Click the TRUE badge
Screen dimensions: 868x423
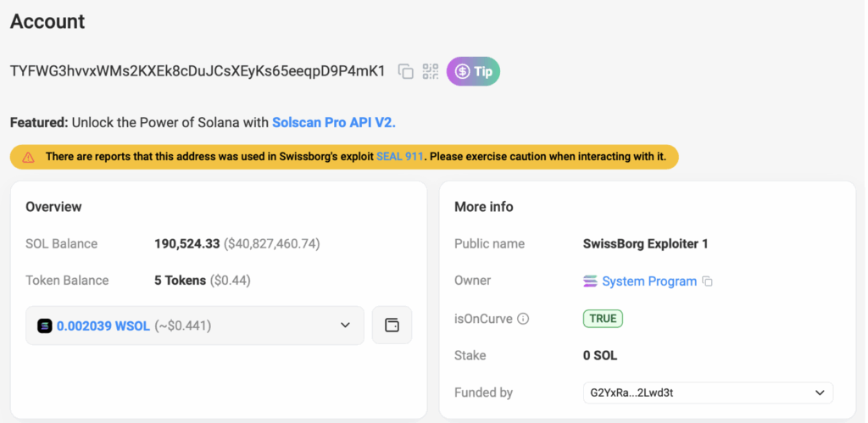coord(603,319)
